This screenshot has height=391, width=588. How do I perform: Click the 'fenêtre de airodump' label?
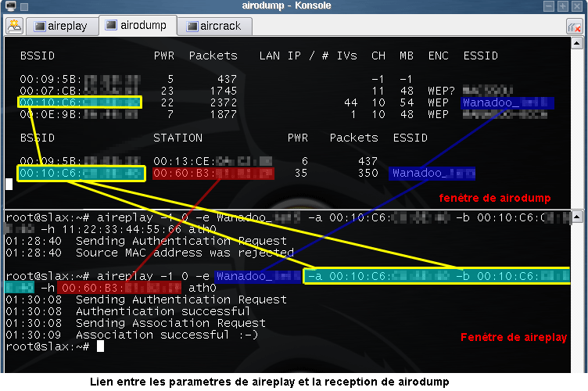click(x=495, y=198)
